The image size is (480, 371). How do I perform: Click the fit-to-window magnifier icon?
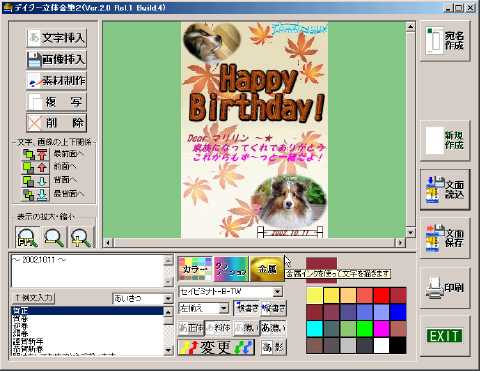click(27, 237)
